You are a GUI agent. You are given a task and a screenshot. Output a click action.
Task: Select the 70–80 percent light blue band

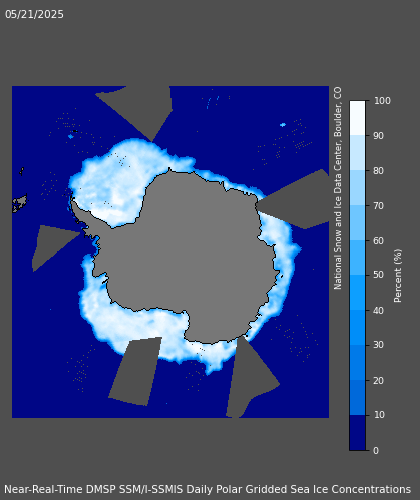[x=357, y=188]
